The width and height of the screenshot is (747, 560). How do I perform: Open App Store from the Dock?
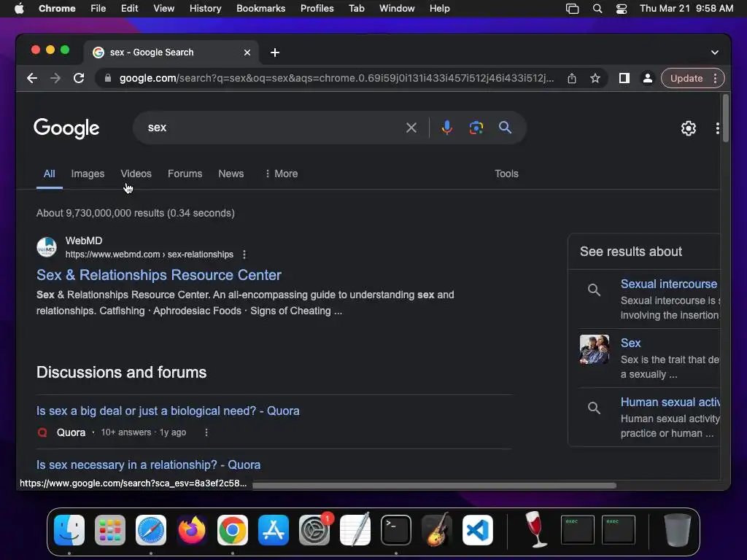[x=274, y=530]
